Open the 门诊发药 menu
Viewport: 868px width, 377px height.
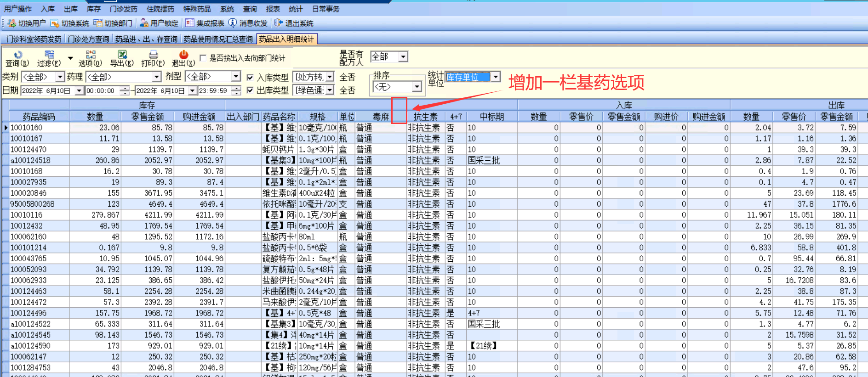[124, 9]
